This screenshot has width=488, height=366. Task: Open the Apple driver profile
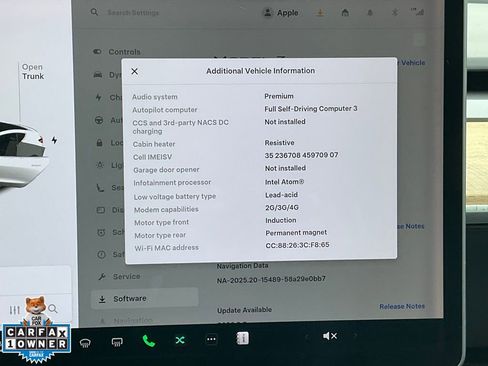pos(280,13)
